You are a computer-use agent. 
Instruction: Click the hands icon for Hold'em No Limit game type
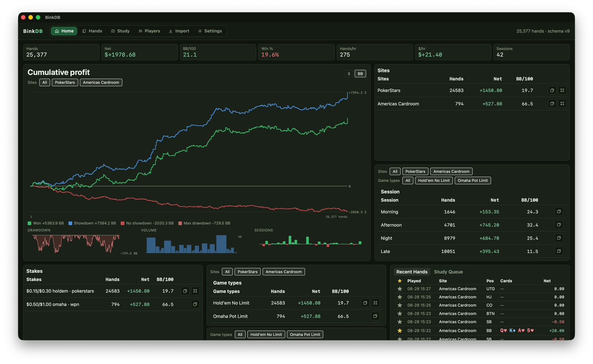[x=365, y=303]
